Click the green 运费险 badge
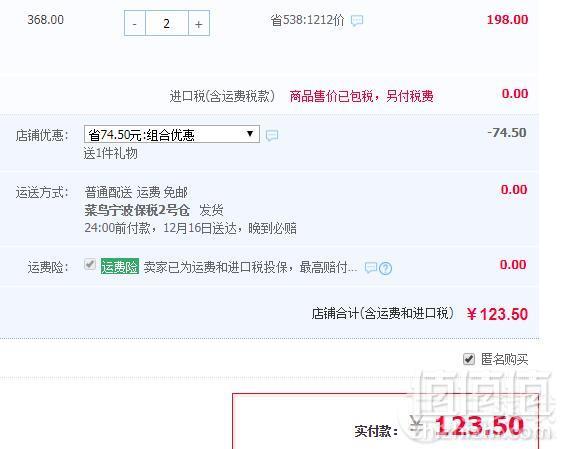Viewport: 561px width, 449px height. 120,267
